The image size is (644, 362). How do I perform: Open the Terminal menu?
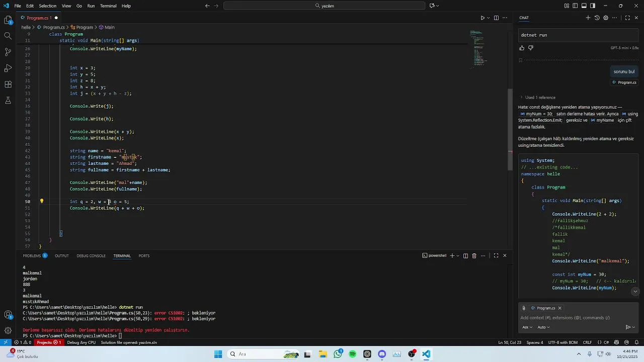(x=108, y=6)
